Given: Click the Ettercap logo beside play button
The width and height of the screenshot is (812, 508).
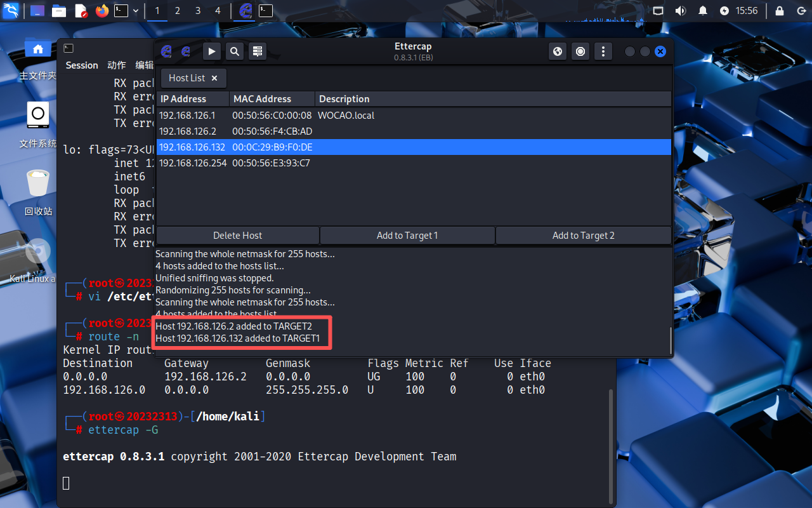Looking at the screenshot, I should pyautogui.click(x=186, y=51).
